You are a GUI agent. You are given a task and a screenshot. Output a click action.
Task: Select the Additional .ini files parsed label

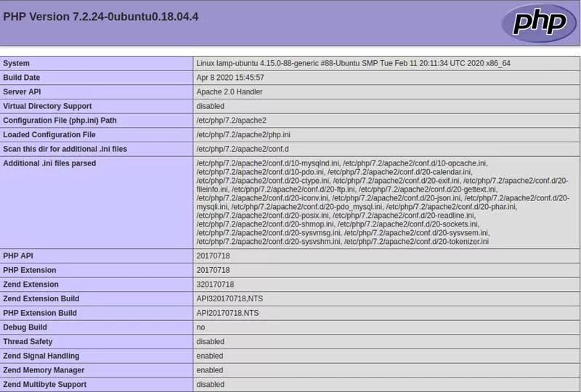(49, 163)
